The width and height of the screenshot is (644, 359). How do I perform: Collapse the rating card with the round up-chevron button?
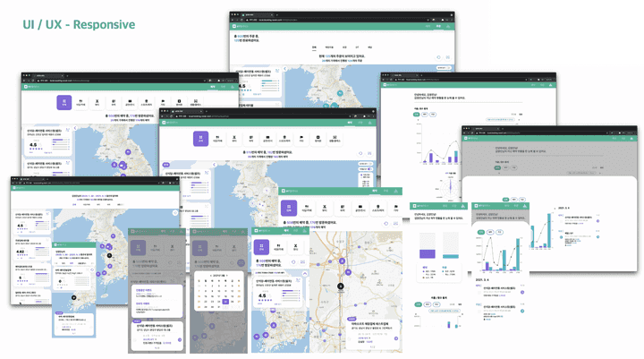tap(305, 273)
